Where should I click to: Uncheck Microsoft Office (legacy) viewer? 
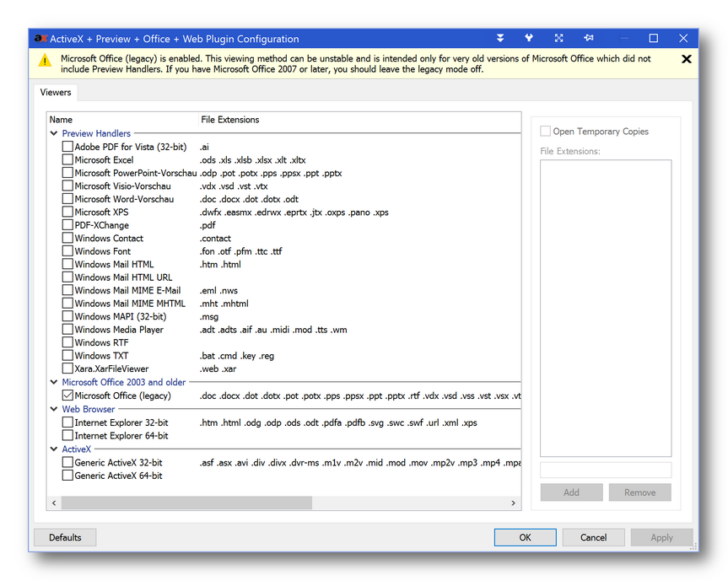(67, 395)
